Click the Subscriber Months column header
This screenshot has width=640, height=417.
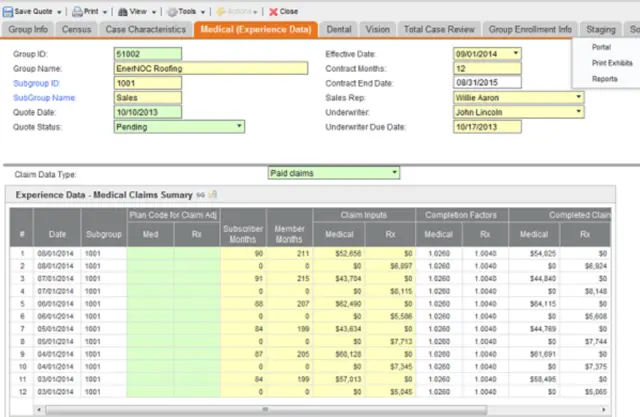(243, 228)
